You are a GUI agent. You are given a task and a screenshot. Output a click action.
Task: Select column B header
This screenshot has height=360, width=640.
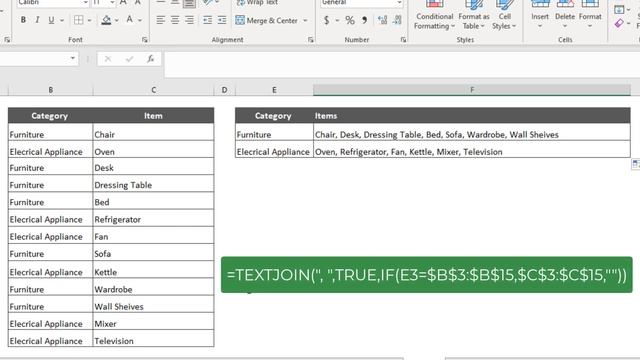pyautogui.click(x=51, y=90)
